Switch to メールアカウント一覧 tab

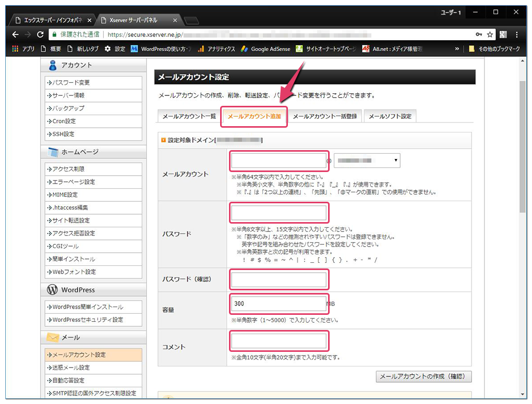(x=189, y=116)
